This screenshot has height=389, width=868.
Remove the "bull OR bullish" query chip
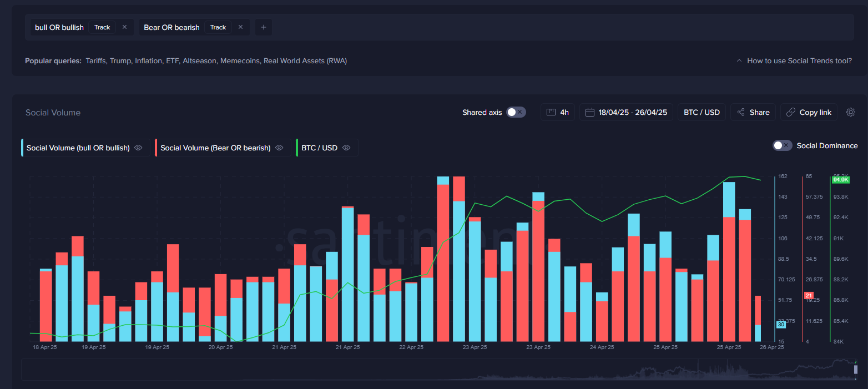124,27
